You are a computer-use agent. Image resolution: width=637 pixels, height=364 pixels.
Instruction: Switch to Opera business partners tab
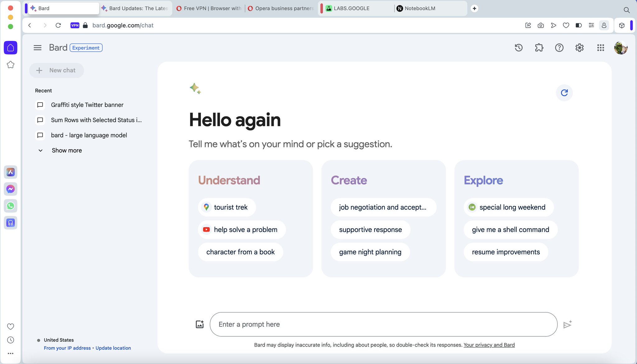point(281,8)
